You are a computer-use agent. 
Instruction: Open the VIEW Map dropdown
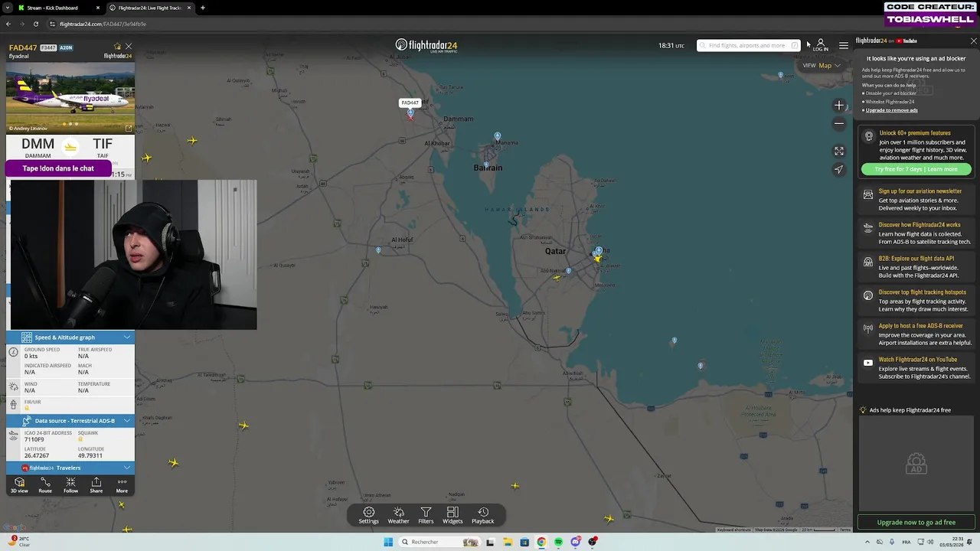pos(822,65)
